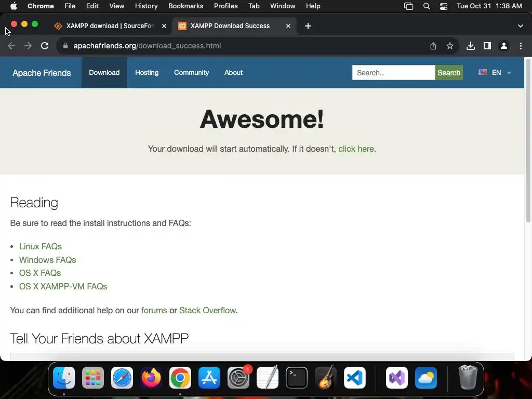Click the green Search button
This screenshot has height=399, width=532.
[449, 73]
